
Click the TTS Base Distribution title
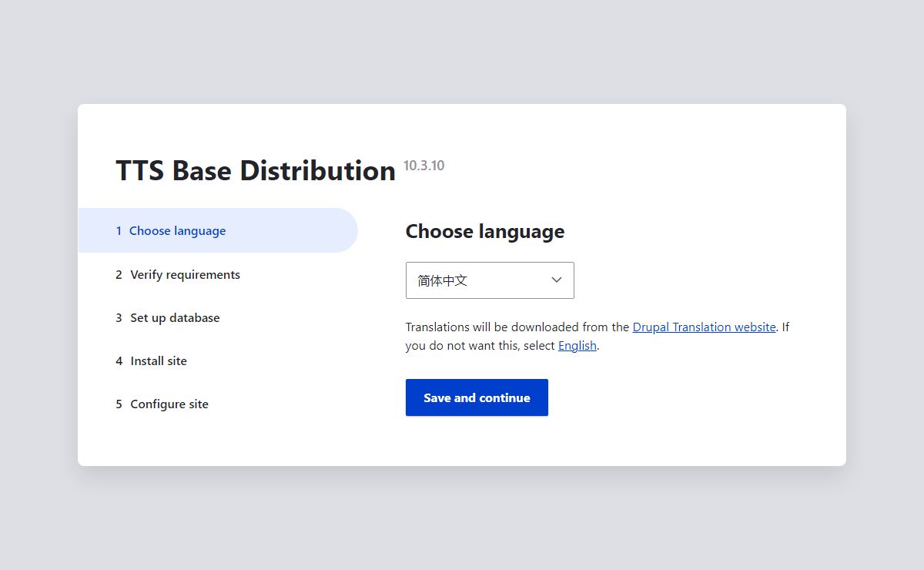256,170
